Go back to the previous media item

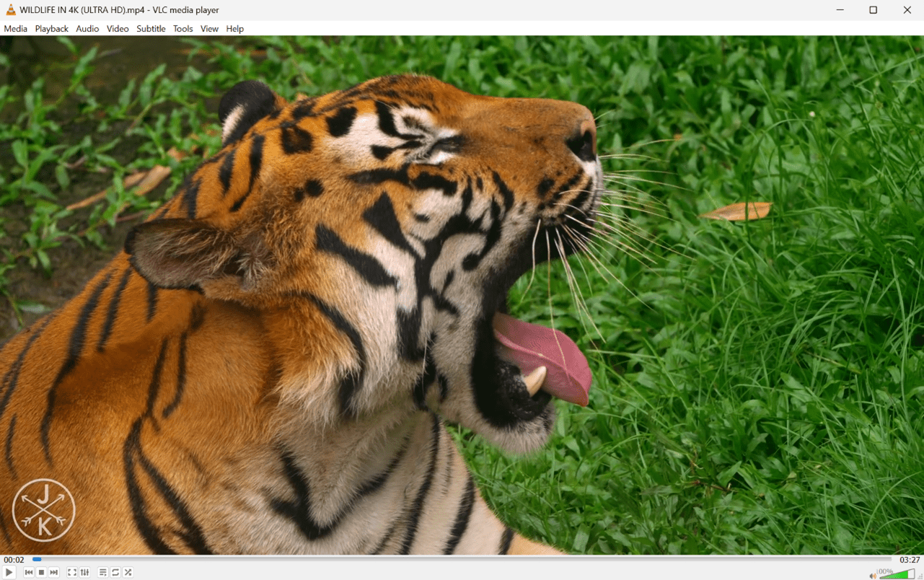(28, 572)
